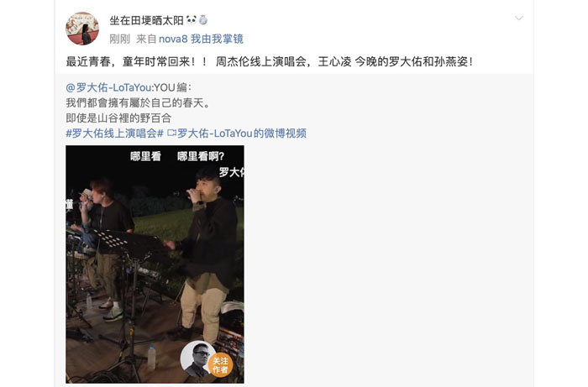Open 罗大佑-LoTaYou的微博视频 link
Image resolution: width=588 pixels, height=387 pixels.
point(242,133)
